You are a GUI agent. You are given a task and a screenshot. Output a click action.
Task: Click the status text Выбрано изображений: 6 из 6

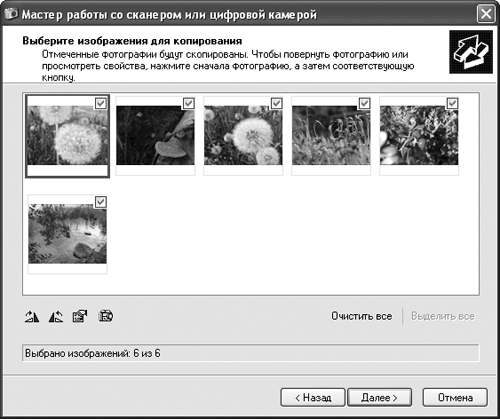93,353
